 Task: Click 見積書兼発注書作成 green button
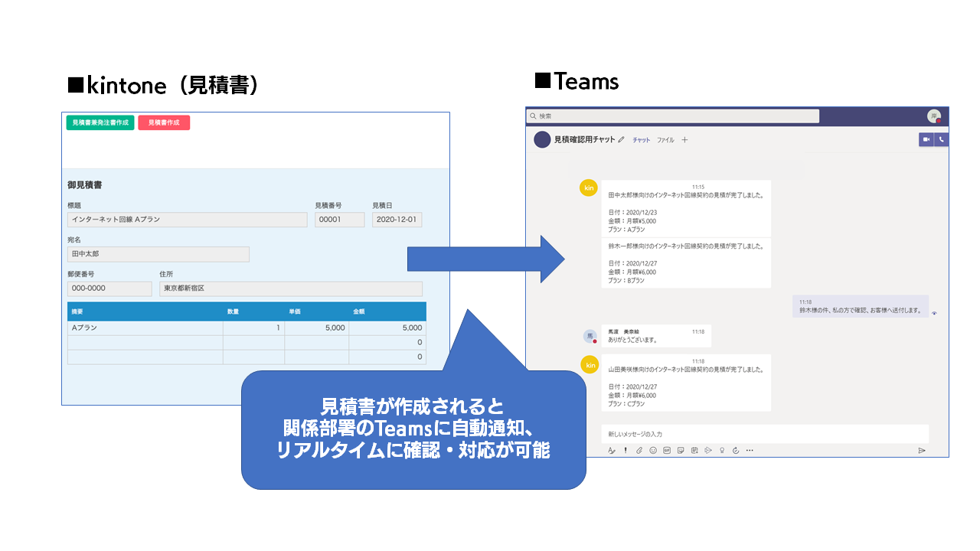pyautogui.click(x=100, y=122)
